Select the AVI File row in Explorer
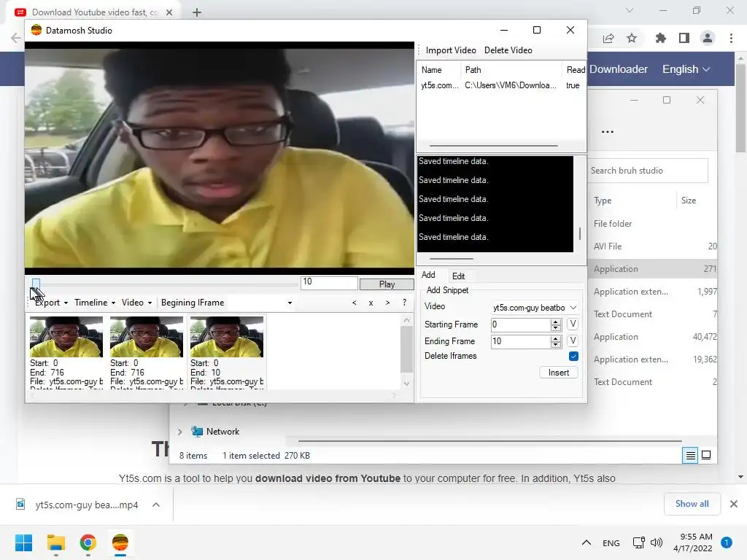Image resolution: width=747 pixels, height=560 pixels. [x=653, y=246]
